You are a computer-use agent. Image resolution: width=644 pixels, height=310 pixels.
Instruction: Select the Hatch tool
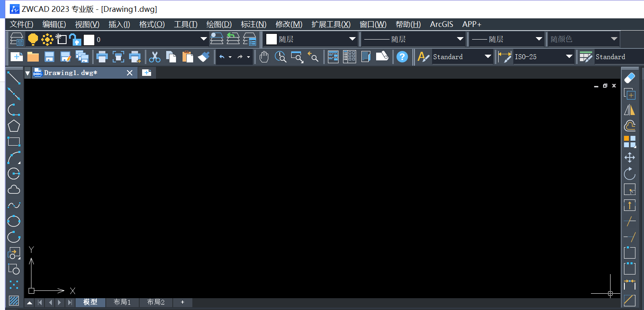click(x=14, y=301)
